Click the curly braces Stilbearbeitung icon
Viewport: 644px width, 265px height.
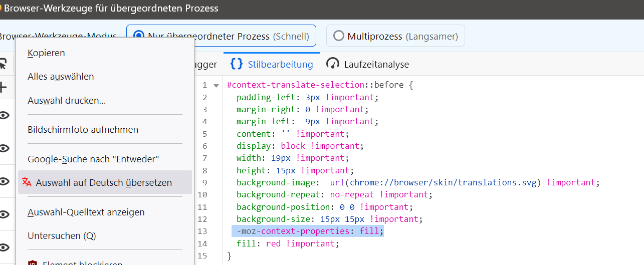[x=236, y=64]
